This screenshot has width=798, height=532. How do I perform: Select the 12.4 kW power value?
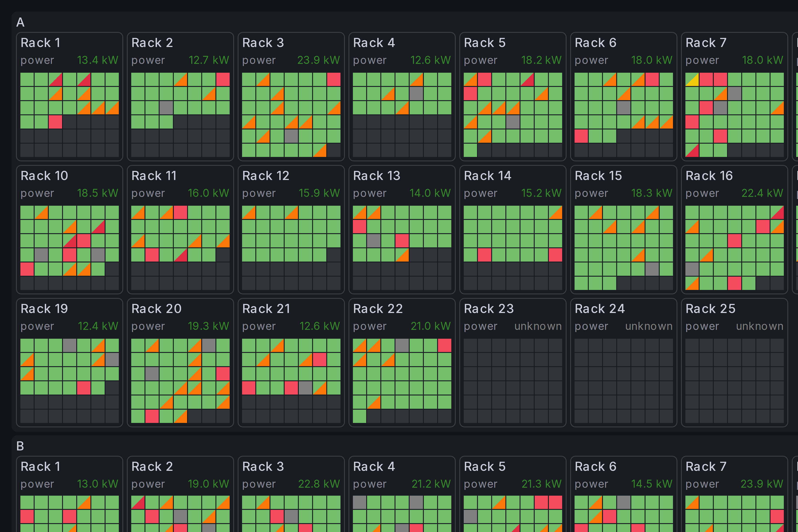click(x=98, y=326)
